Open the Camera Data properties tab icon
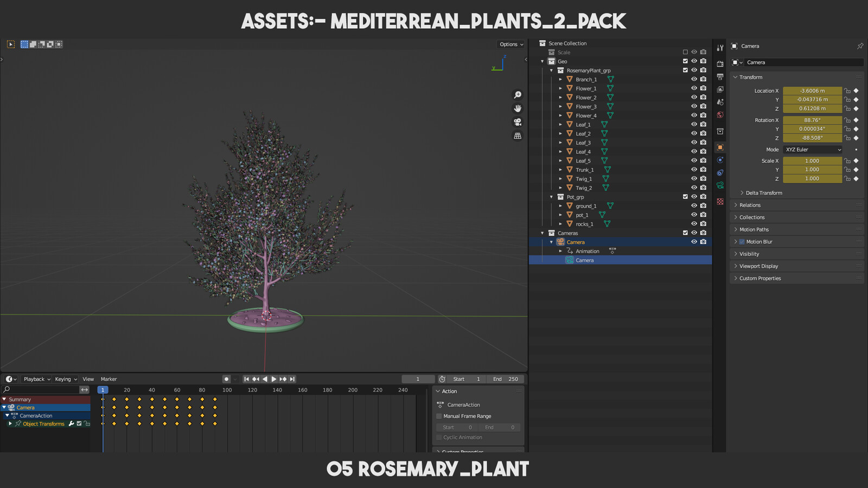The image size is (868, 488). [x=720, y=185]
